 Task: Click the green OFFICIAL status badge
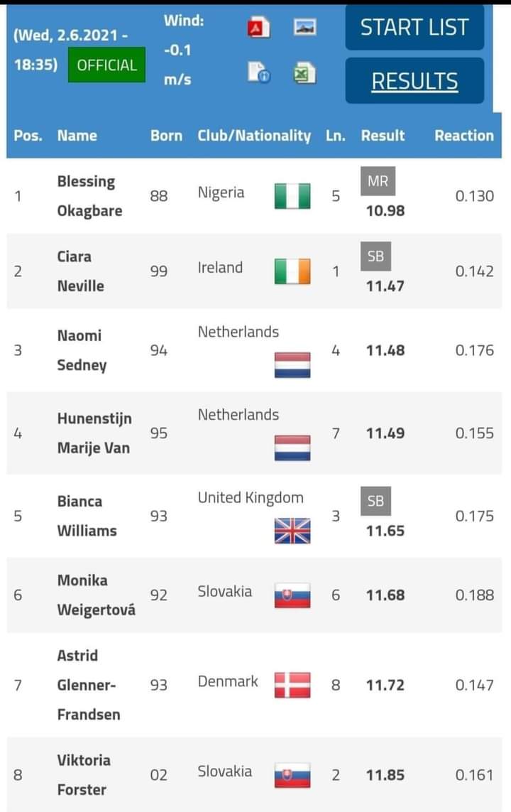pyautogui.click(x=106, y=65)
